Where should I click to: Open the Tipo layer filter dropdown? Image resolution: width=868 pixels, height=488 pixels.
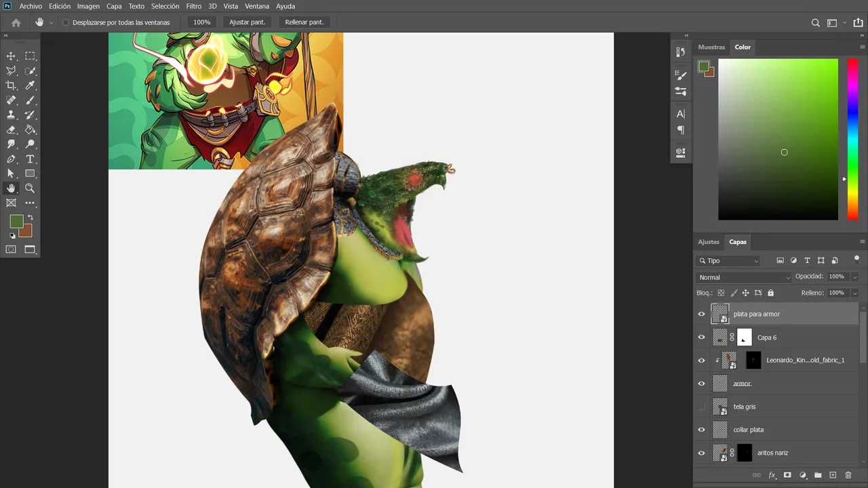click(x=728, y=261)
